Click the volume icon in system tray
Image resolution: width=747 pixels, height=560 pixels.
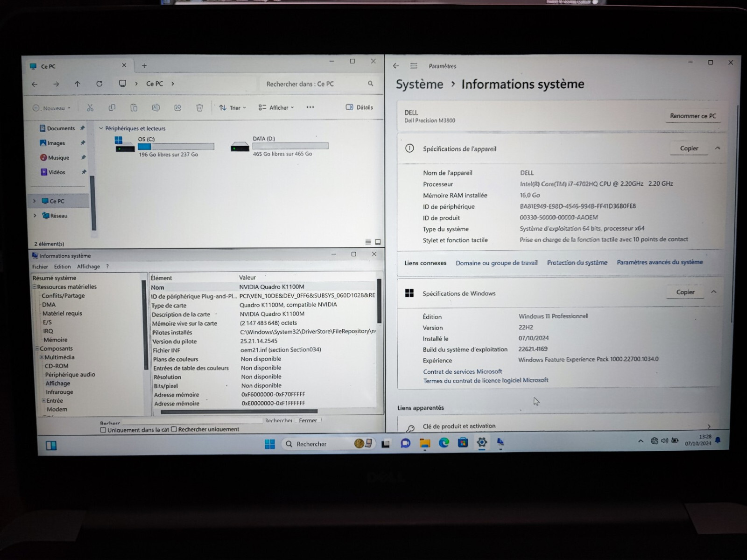coord(665,440)
